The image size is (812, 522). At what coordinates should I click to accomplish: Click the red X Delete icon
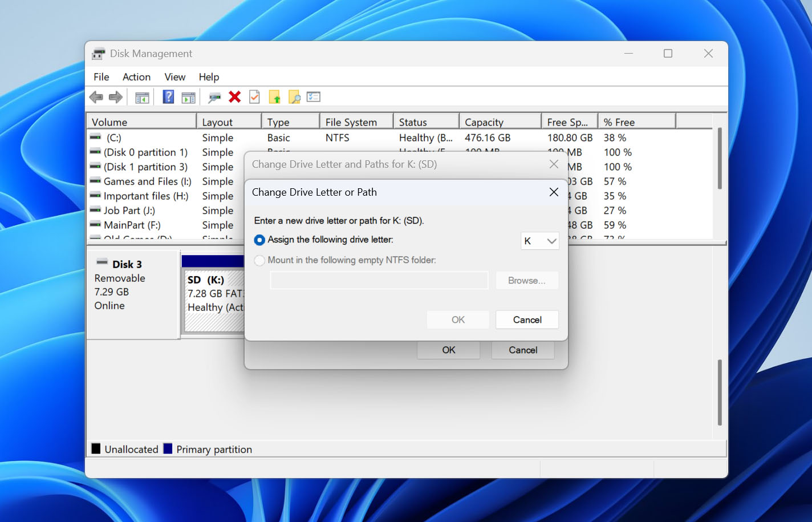234,97
